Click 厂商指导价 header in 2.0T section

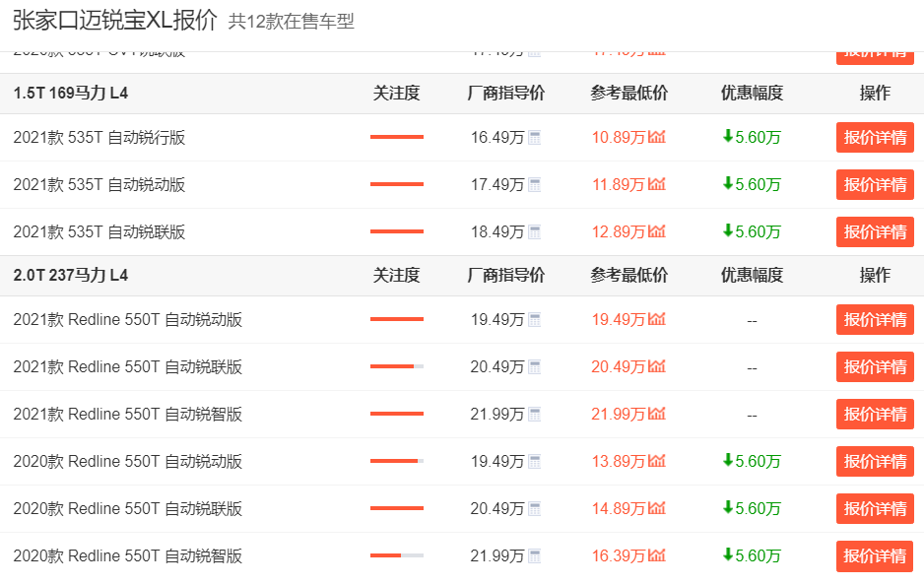click(506, 275)
